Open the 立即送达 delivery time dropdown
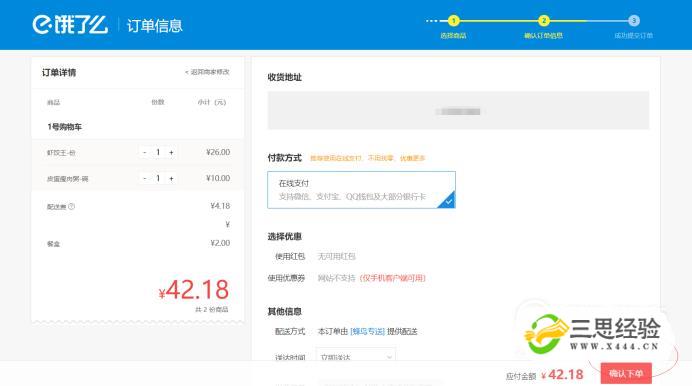Image resolution: width=692 pixels, height=386 pixels. pyautogui.click(x=356, y=356)
